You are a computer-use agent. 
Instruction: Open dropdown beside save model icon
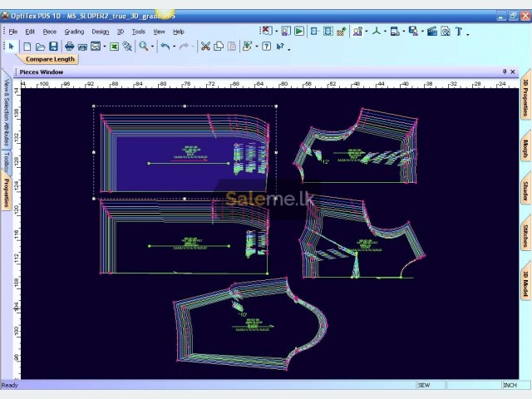pos(422,32)
